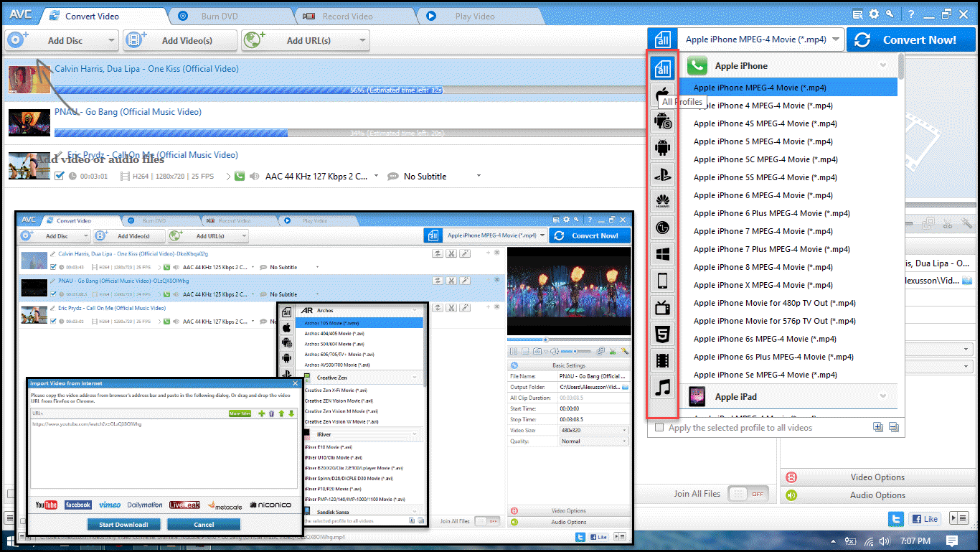
Task: Uncheck Eric Prydz video checkbox in main window
Action: [60, 176]
